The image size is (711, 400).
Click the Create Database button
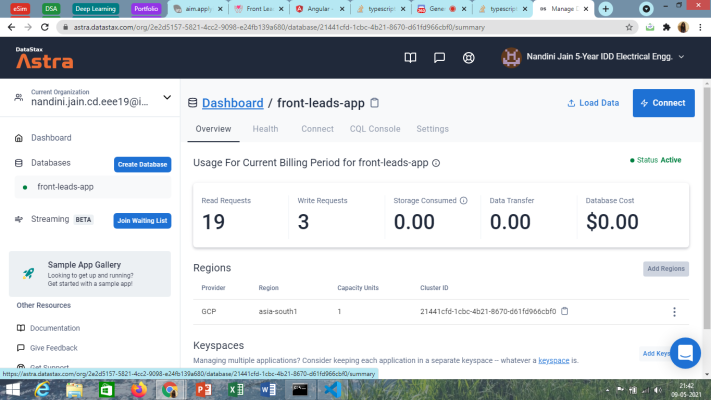[142, 164]
